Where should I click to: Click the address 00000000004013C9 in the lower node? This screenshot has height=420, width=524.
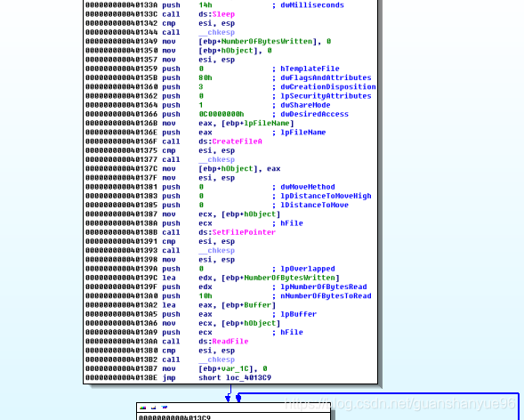(x=174, y=417)
